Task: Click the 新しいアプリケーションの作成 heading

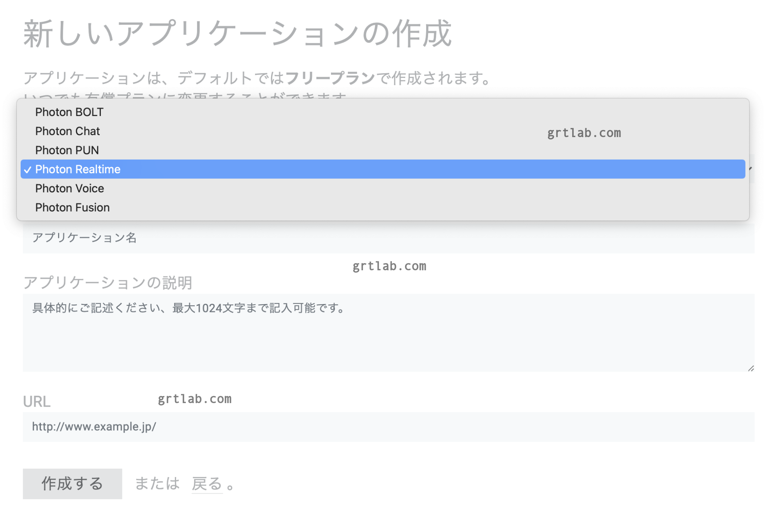Action: coord(238,34)
